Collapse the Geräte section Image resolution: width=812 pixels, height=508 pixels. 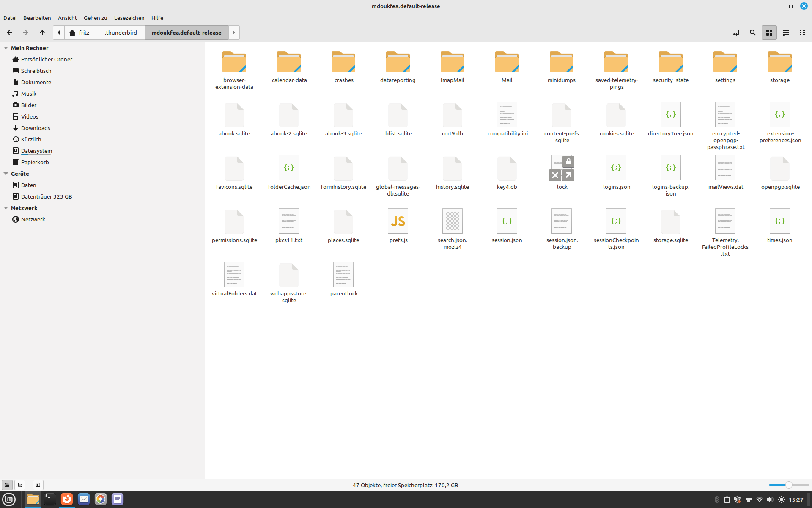[x=6, y=174]
